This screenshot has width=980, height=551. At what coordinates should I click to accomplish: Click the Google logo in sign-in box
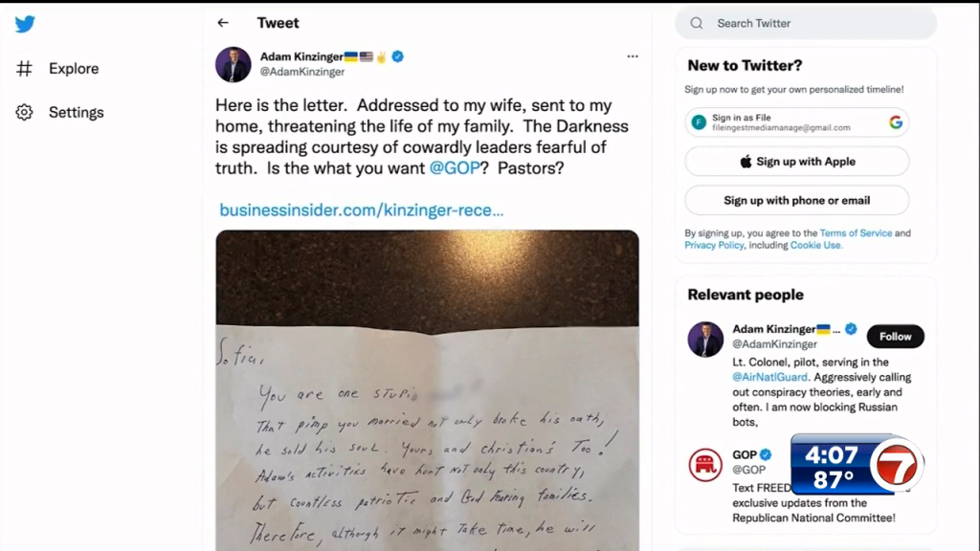click(896, 122)
